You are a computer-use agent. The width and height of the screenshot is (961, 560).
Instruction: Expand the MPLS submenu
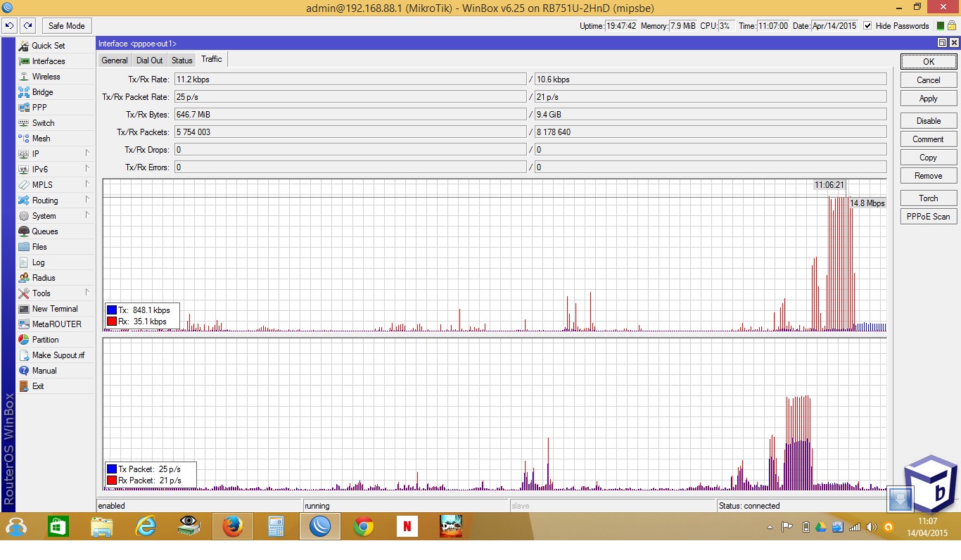(x=87, y=185)
